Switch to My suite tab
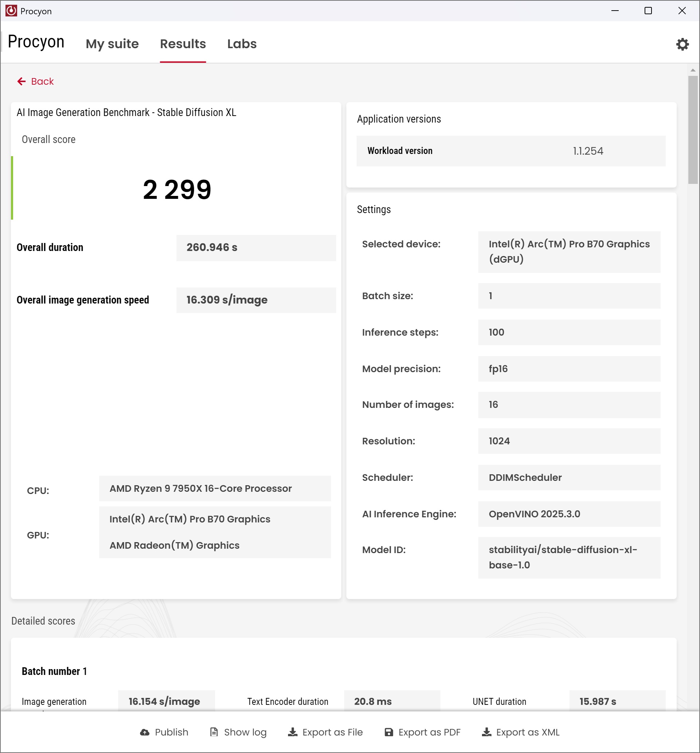 click(112, 44)
